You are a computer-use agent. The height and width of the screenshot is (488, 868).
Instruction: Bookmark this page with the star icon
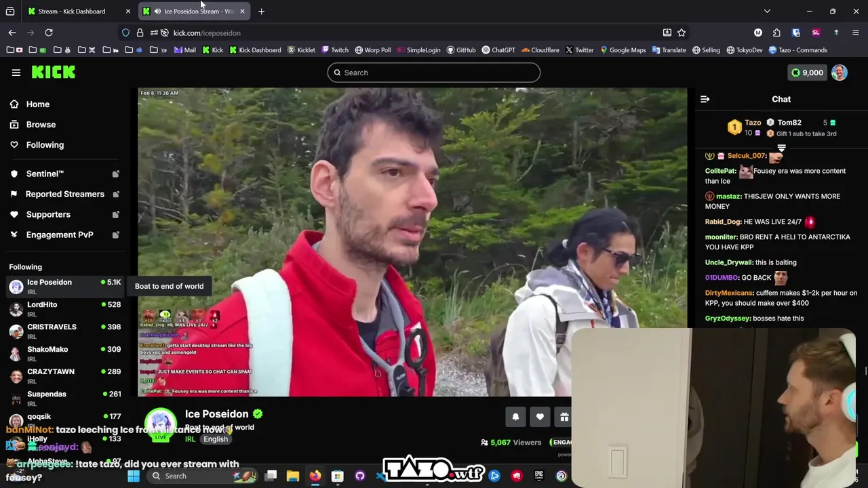(682, 33)
